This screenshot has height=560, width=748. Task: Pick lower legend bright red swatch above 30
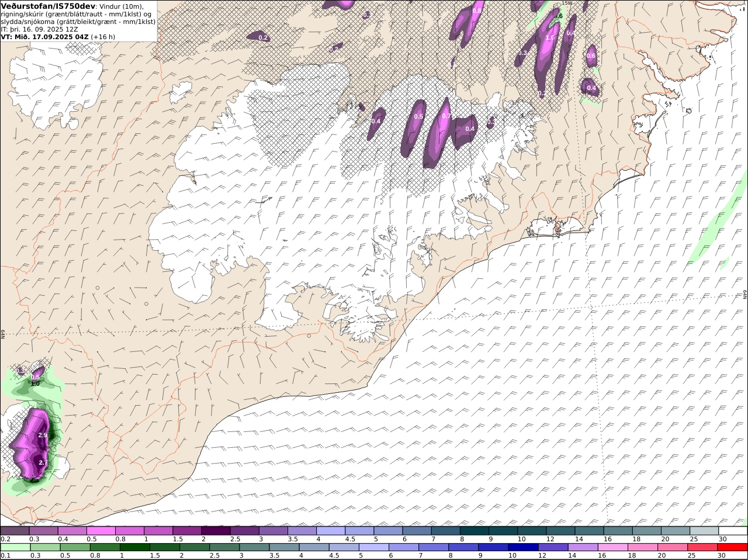(x=733, y=547)
